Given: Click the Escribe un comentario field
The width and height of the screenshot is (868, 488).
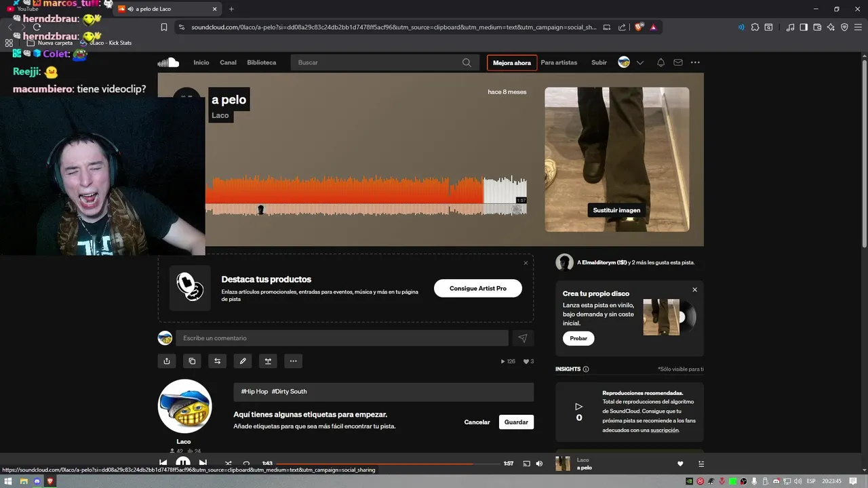Looking at the screenshot, I should [x=342, y=338].
